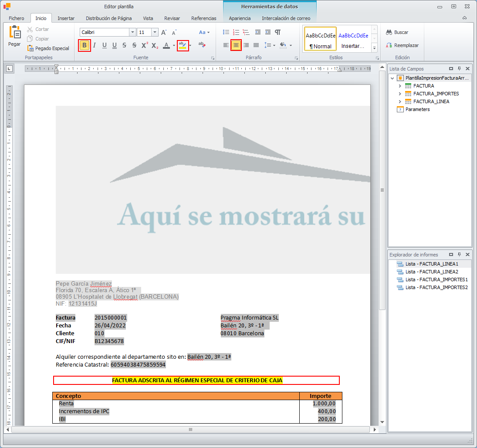
Task: Show paragraph formatting marks
Action: click(x=278, y=32)
